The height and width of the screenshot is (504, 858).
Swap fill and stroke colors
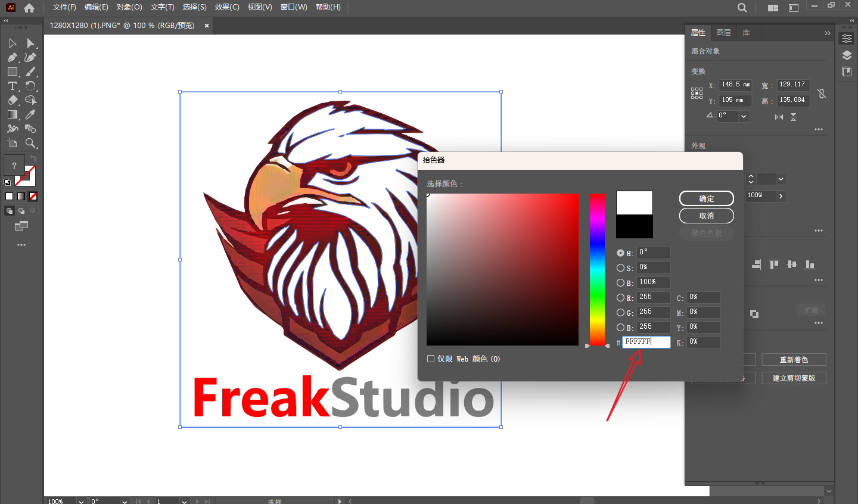pos(33,158)
